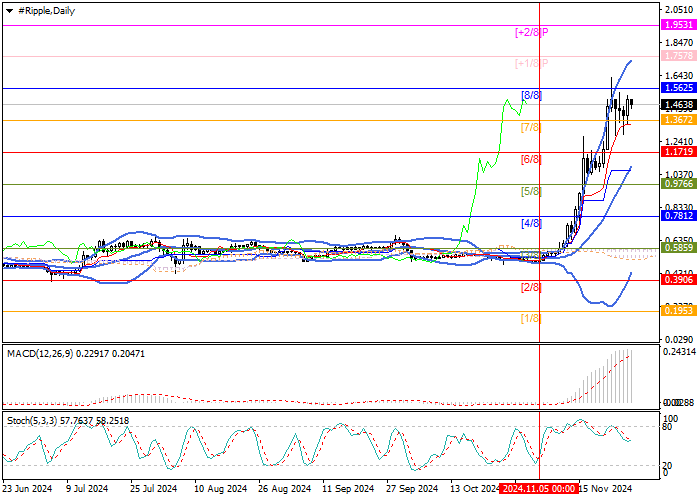Click the 25 Jul 2024 date label
700x500 pixels.
point(154,489)
